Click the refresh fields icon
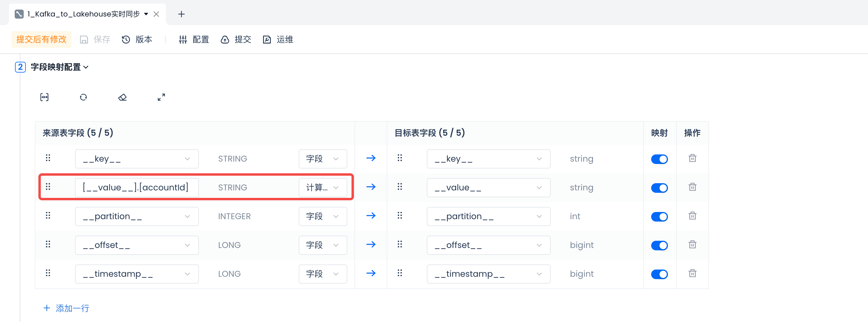This screenshot has width=868, height=322. pyautogui.click(x=83, y=97)
